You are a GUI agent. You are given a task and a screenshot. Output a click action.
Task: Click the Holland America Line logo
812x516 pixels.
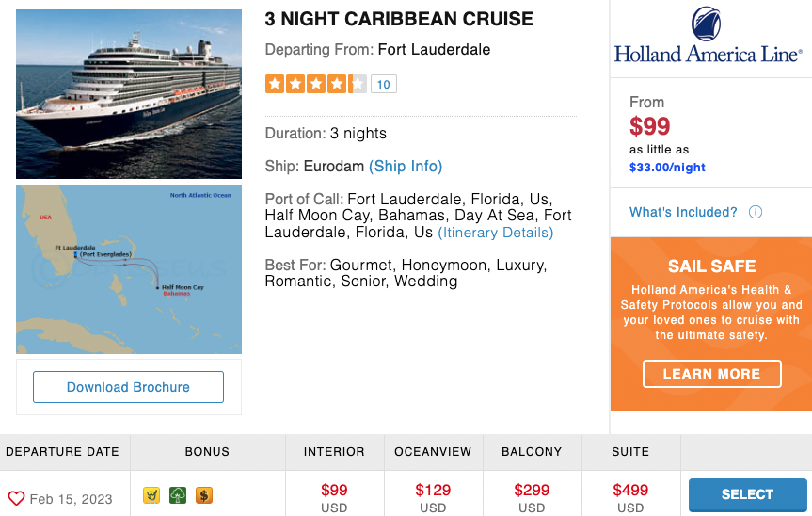click(708, 35)
